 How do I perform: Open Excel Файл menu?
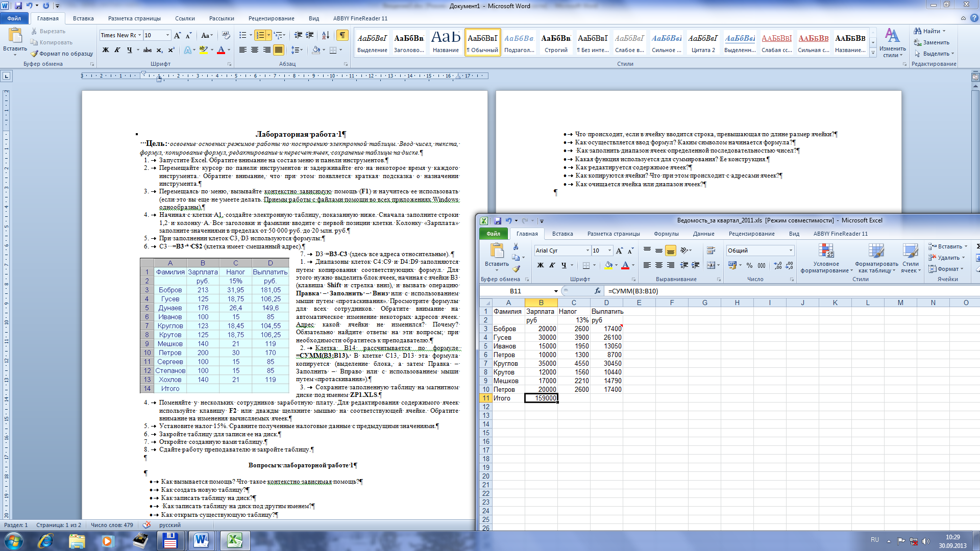[494, 234]
